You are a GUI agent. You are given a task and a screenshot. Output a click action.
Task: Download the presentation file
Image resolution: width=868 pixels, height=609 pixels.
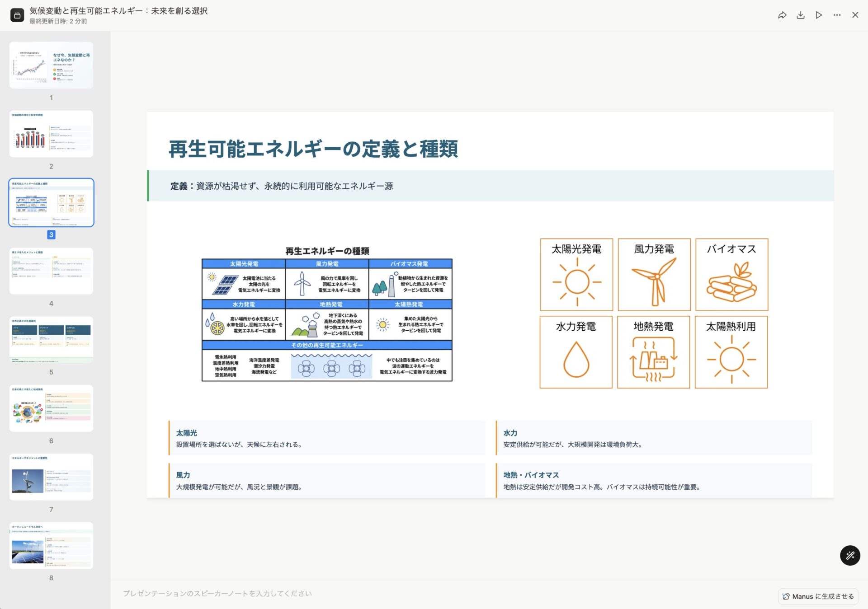[x=801, y=14]
